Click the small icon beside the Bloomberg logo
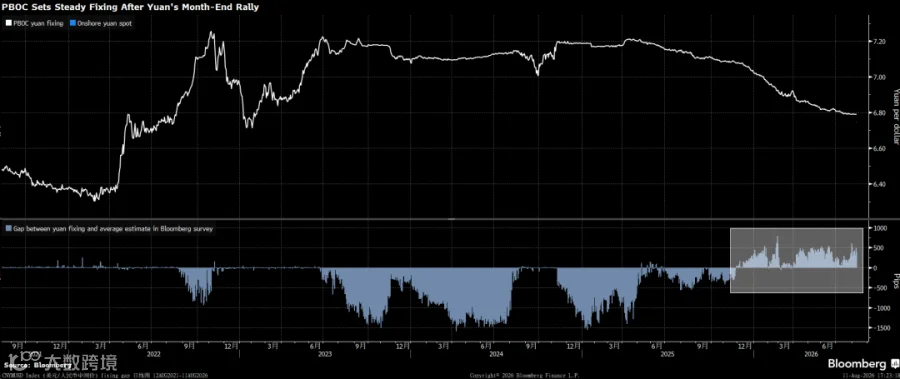Screen dimensions: 900x379 [x=894, y=364]
